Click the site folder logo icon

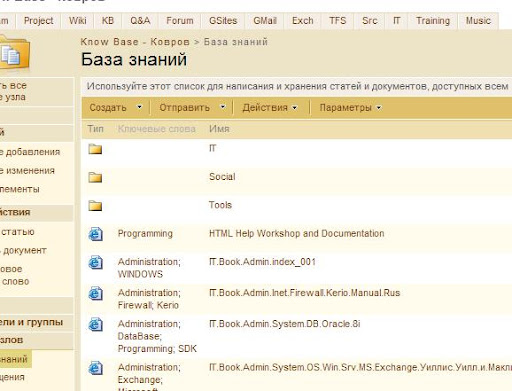tap(14, 53)
